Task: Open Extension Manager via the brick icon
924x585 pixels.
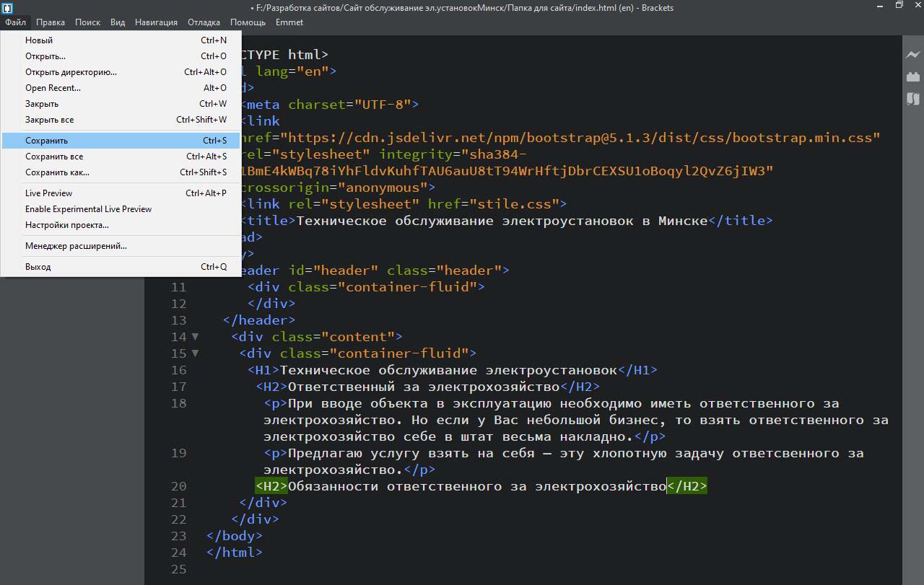Action: click(x=913, y=76)
